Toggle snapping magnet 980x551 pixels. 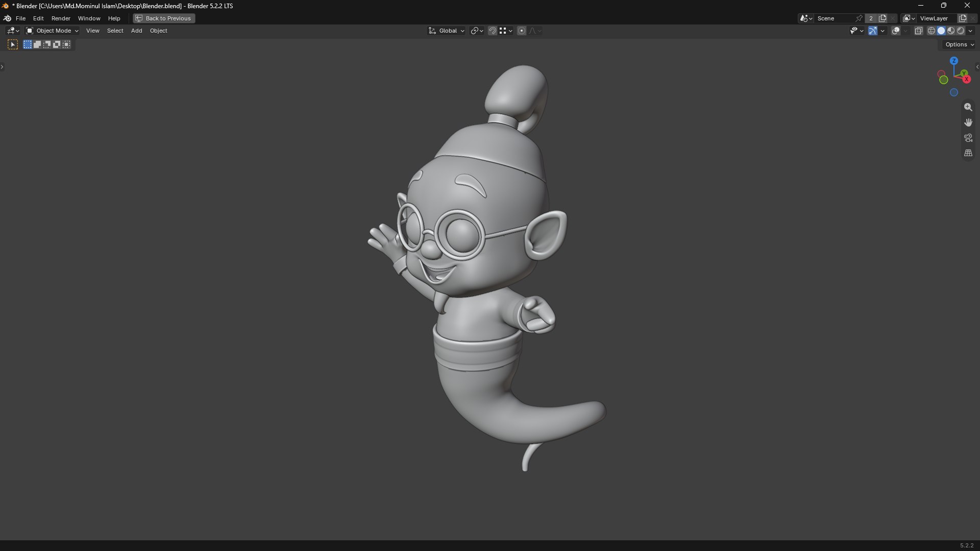coord(493,31)
